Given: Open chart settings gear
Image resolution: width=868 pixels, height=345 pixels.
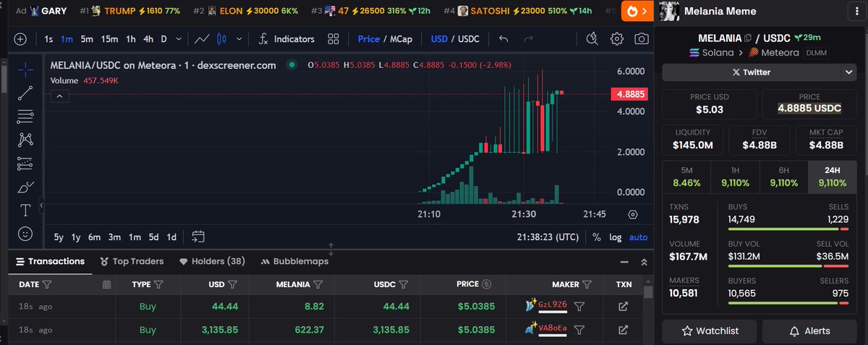Looking at the screenshot, I should [x=617, y=39].
